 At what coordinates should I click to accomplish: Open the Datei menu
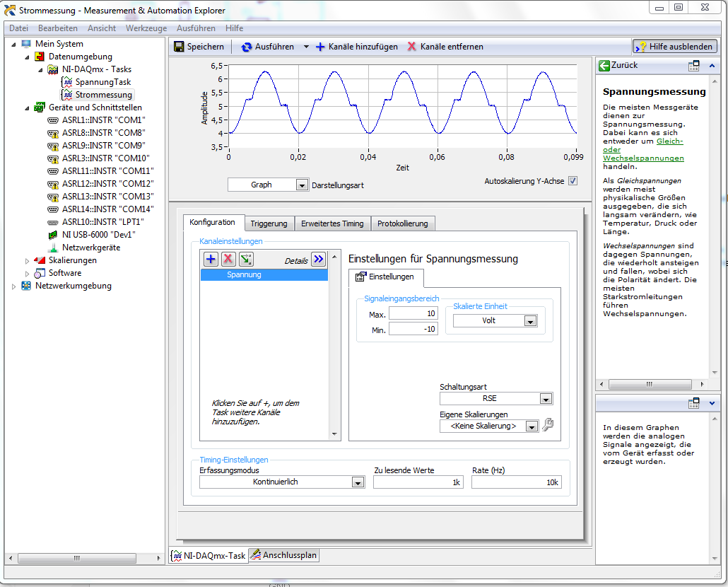pyautogui.click(x=18, y=28)
